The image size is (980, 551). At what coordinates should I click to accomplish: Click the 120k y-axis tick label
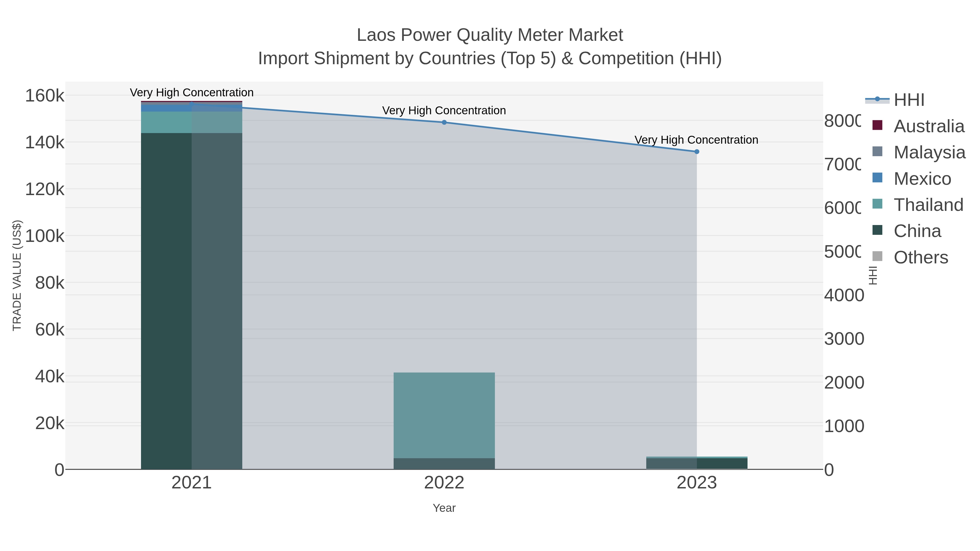point(45,189)
